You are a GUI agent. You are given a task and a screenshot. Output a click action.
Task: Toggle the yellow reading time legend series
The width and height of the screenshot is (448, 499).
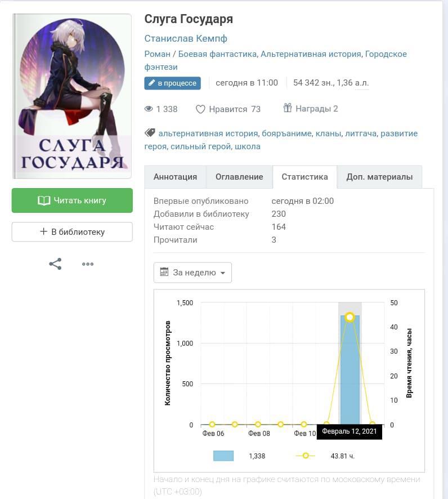(x=305, y=456)
